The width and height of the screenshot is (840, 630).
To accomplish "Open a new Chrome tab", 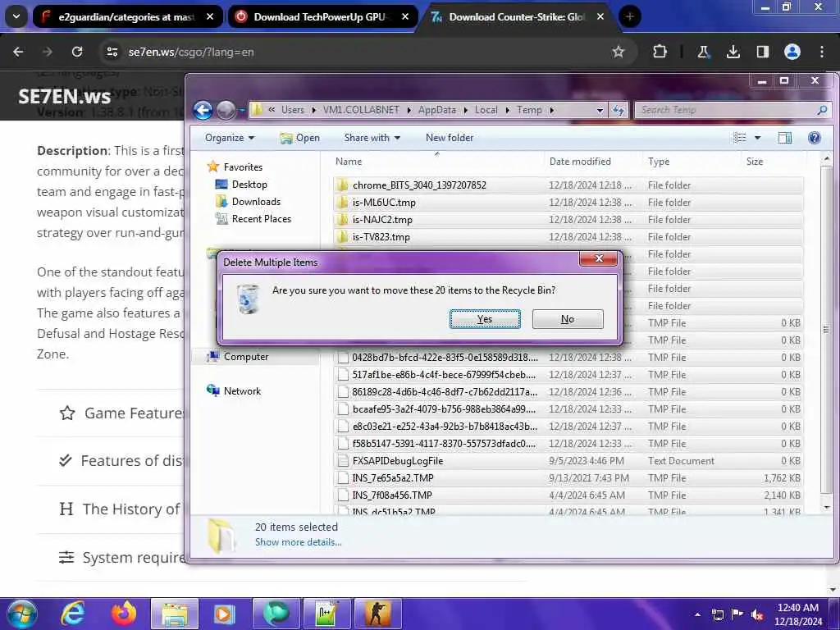I will tap(629, 17).
